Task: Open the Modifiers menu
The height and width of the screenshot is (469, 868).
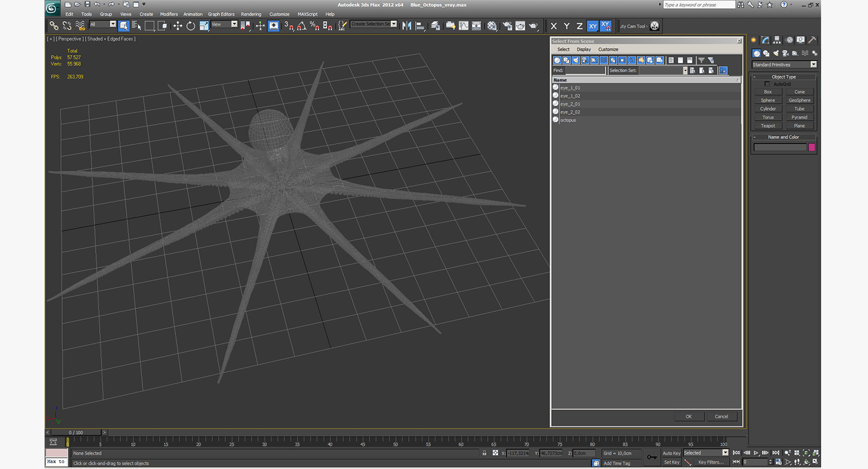Action: 169,14
